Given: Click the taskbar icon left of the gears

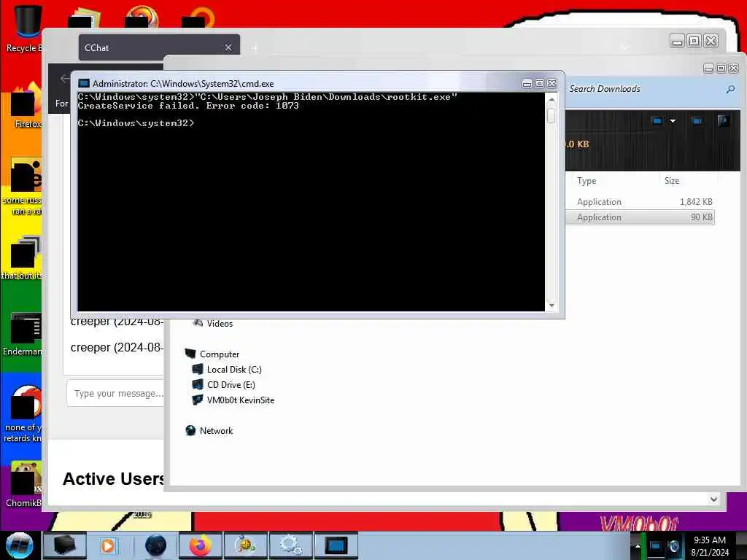Looking at the screenshot, I should [246, 545].
